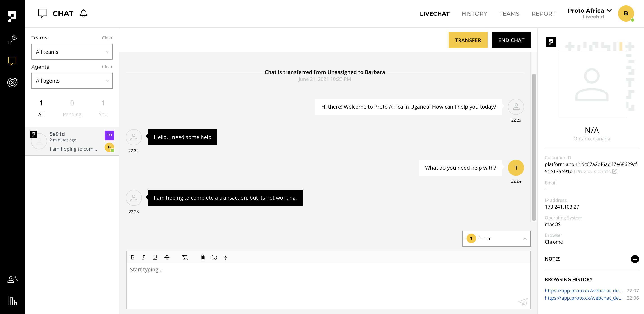Click the notification bell icon

click(x=84, y=13)
